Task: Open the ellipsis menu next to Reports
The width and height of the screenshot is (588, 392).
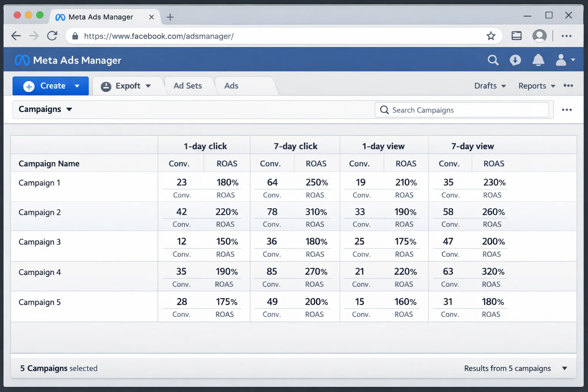Action: click(568, 86)
